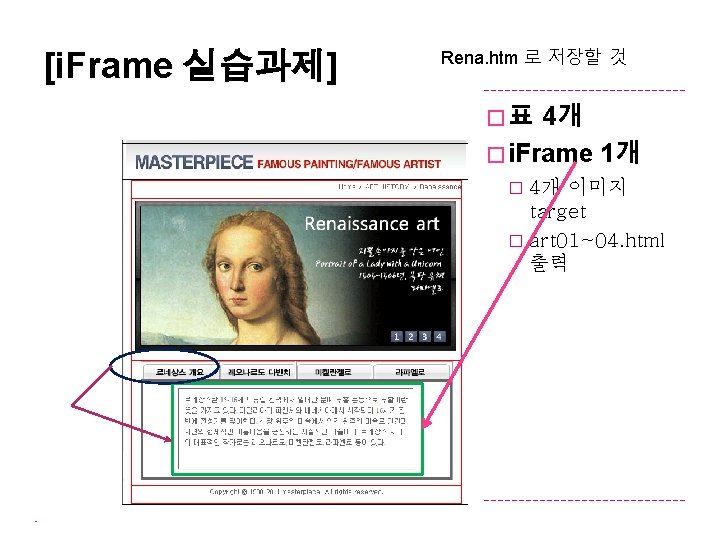Click the '표 4개' bullet text
Image resolution: width=720 pixels, height=540 pixels.
[x=546, y=115]
